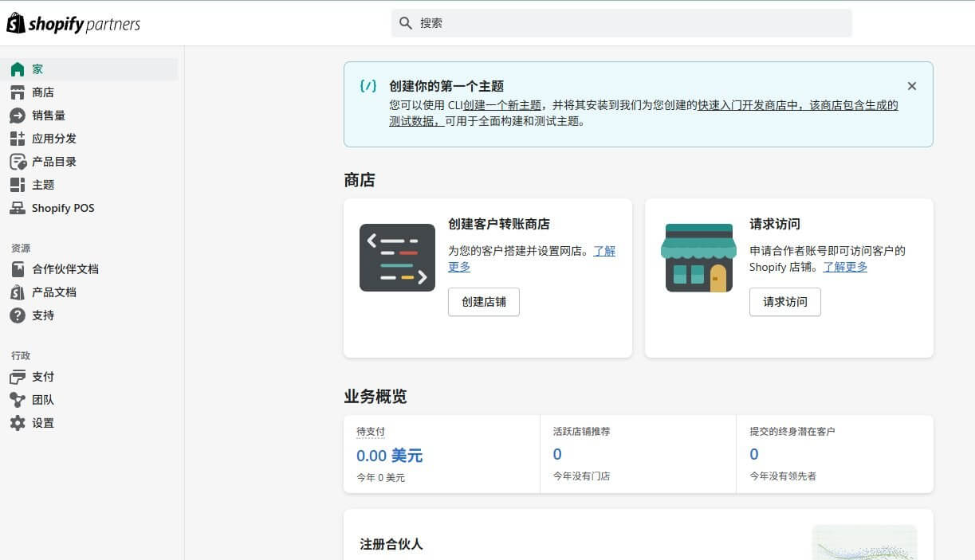This screenshot has width=975, height=560.
Task: Click the 今年没有门店 text
Action: tap(582, 476)
